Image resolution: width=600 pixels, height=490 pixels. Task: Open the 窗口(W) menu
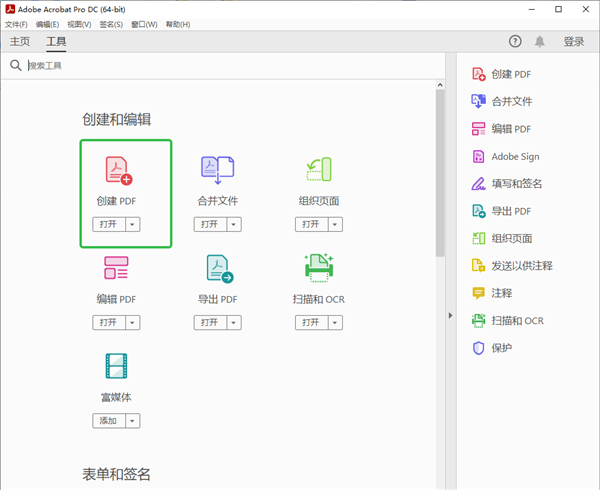[144, 24]
